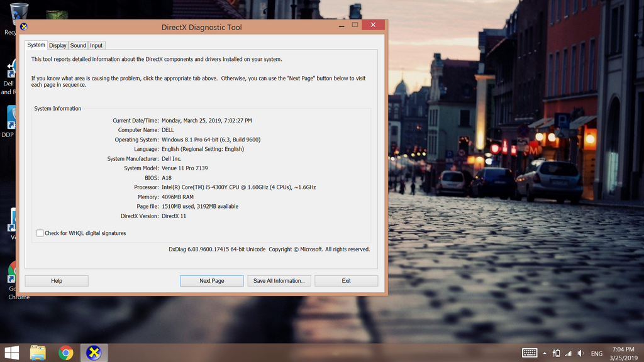Check the battery power tray icon
Viewport: 644px width, 362px height.
[556, 353]
